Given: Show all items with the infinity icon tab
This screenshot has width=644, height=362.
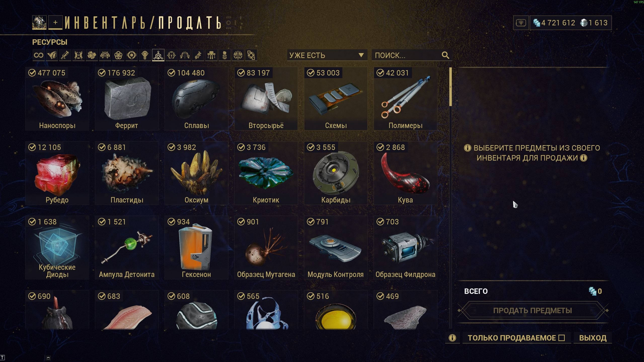Looking at the screenshot, I should (x=39, y=55).
